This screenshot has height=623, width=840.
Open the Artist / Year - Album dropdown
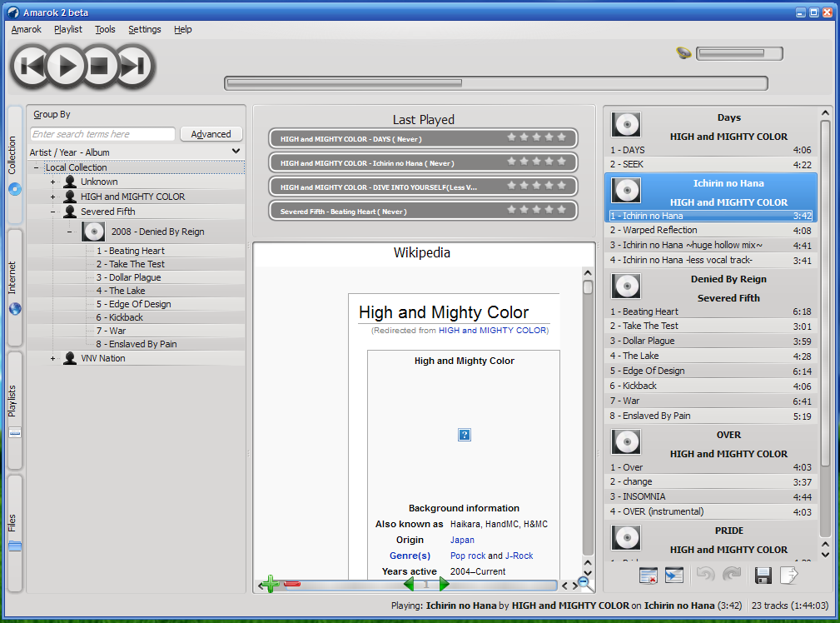(136, 152)
